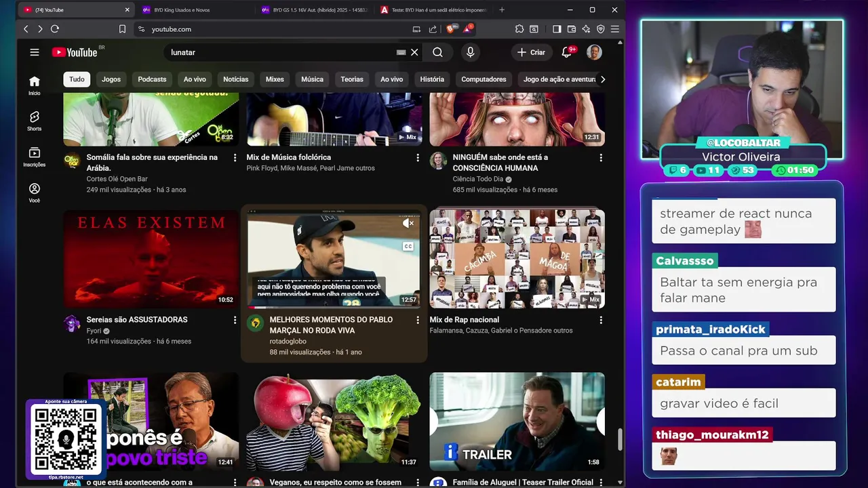
Task: Open a new browser tab
Action: (x=502, y=9)
